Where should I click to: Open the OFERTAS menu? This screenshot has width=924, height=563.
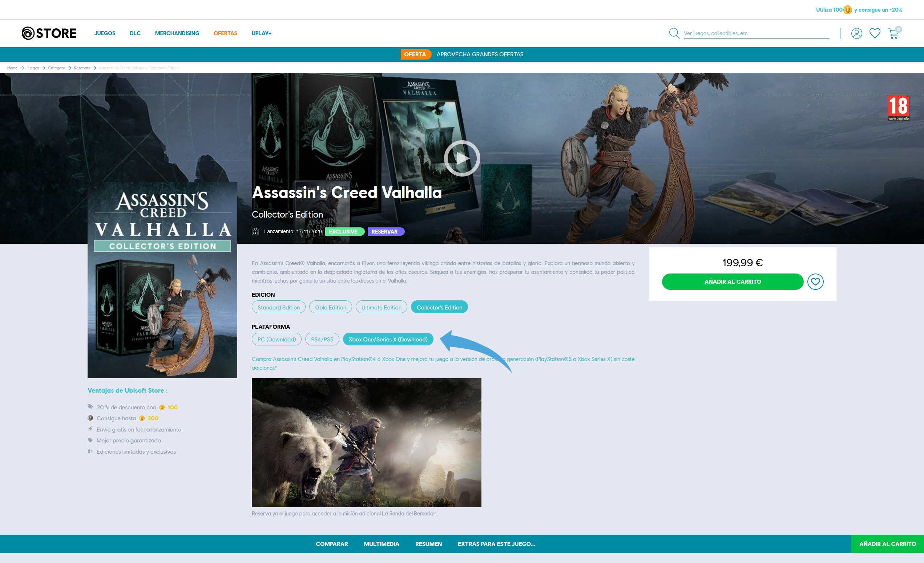[225, 33]
